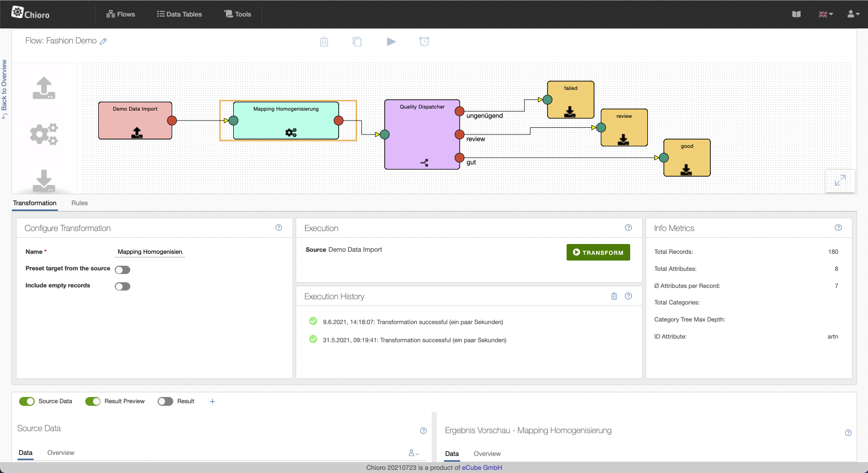Click Quality Dispatcher input port
The image size is (868, 473).
coord(385,134)
